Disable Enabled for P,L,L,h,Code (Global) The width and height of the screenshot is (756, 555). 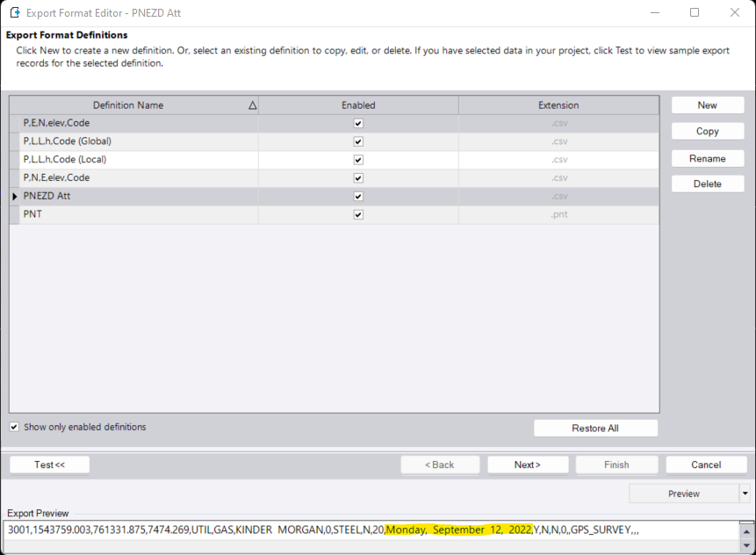click(357, 141)
